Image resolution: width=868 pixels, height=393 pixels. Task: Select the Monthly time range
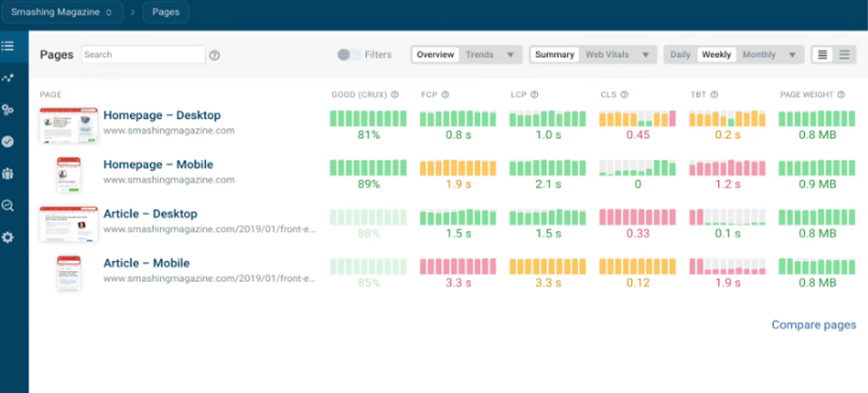[759, 55]
